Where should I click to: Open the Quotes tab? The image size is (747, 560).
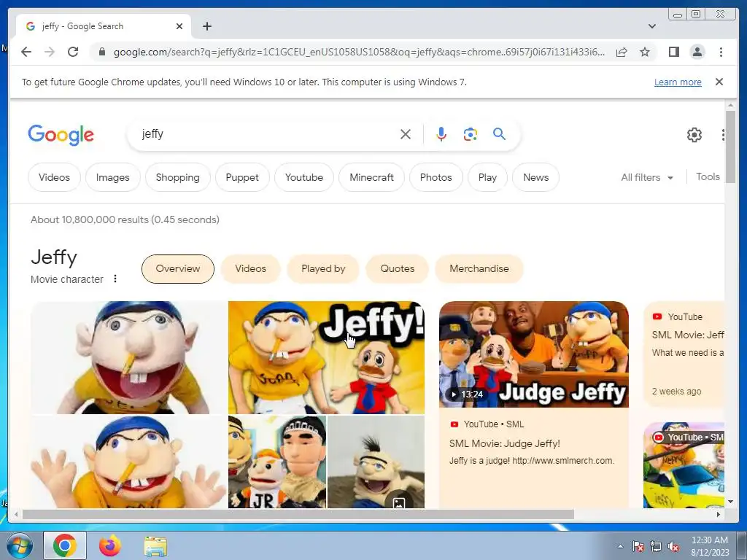(x=398, y=268)
